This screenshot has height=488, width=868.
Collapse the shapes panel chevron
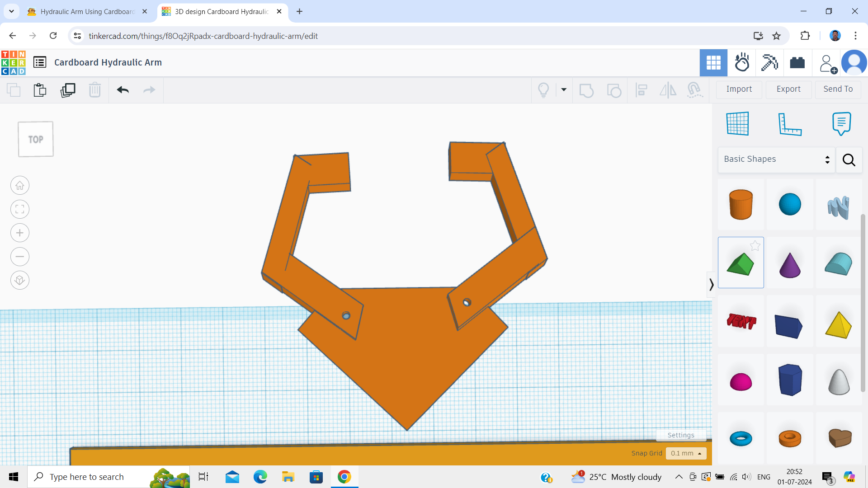tap(711, 284)
